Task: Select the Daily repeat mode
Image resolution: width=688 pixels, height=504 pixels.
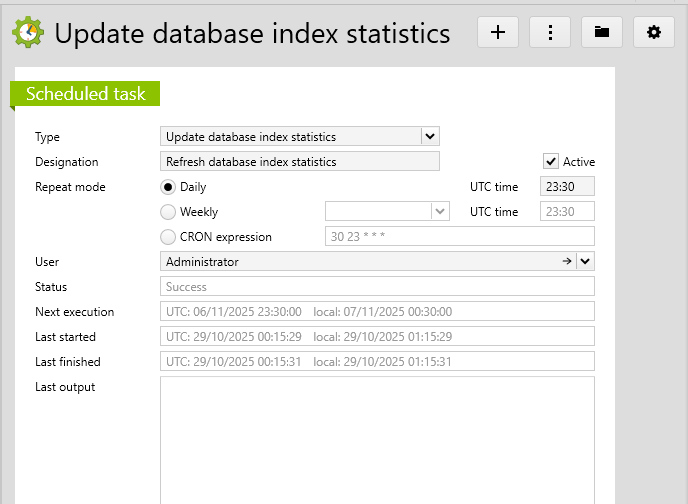Action: [168, 186]
